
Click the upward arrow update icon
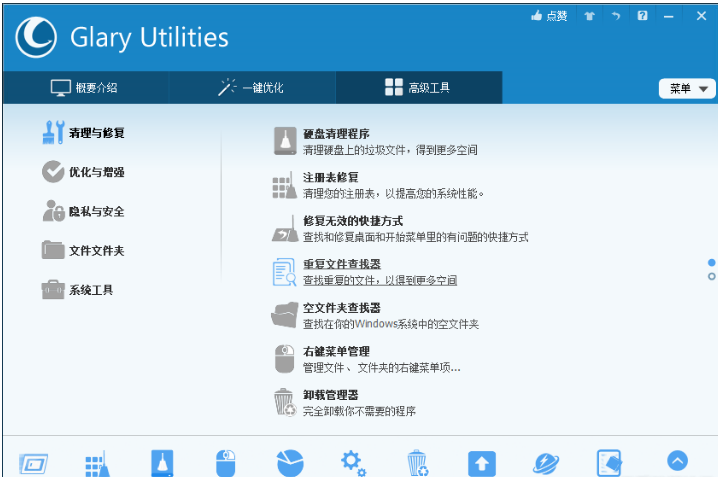[x=482, y=463]
